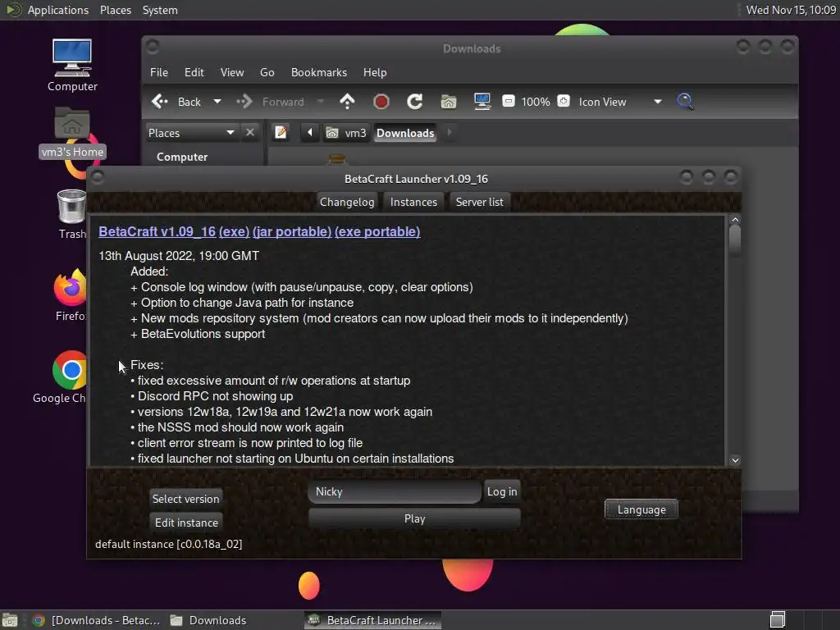The width and height of the screenshot is (840, 630).
Task: Toggle text-based location entry icon
Action: 281,132
